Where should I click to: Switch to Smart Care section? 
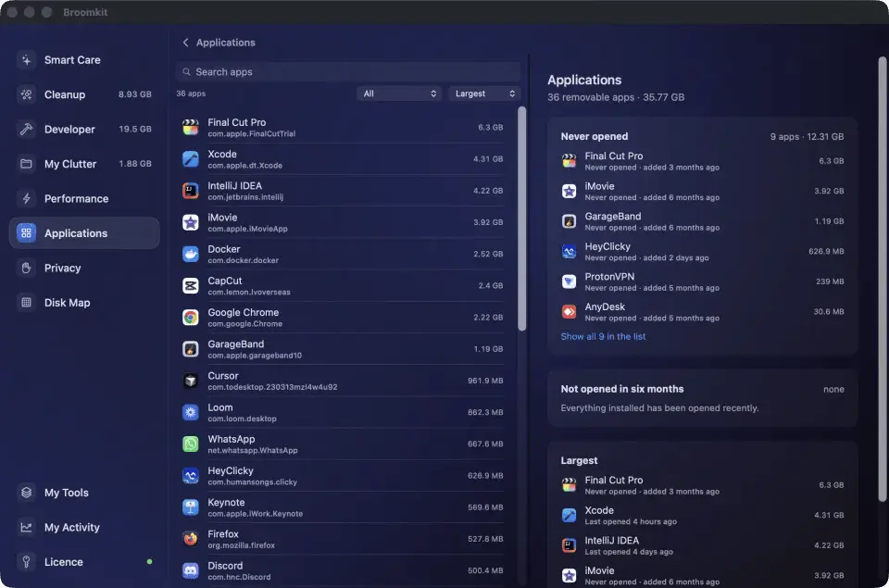pyautogui.click(x=84, y=60)
